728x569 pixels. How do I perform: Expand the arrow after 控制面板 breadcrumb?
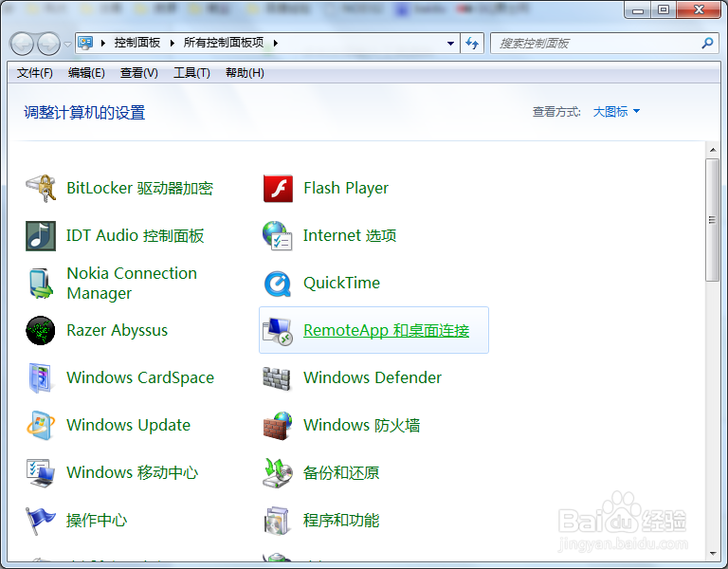tap(173, 44)
